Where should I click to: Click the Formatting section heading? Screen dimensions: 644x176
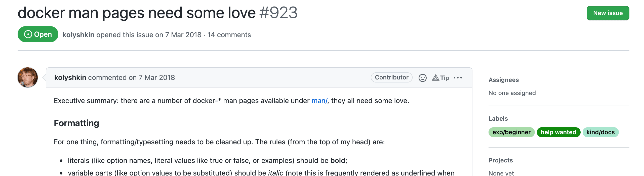pos(76,123)
